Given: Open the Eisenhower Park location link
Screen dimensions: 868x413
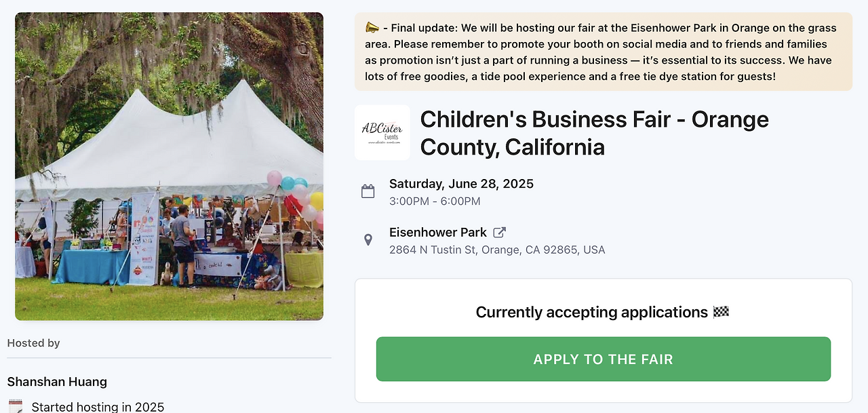Looking at the screenshot, I should point(438,233).
